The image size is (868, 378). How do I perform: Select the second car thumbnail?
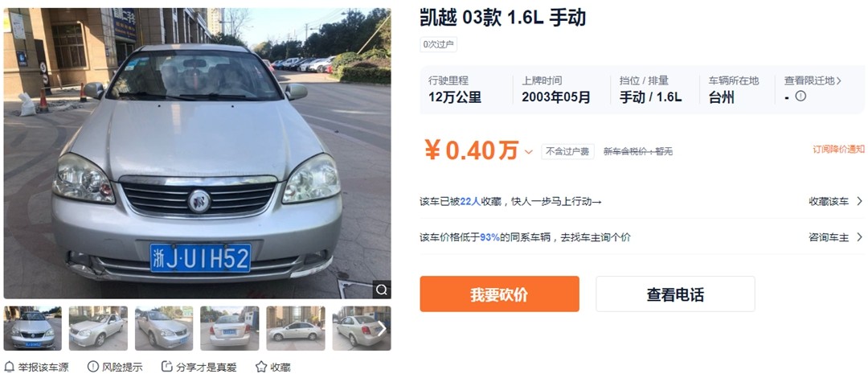98,328
